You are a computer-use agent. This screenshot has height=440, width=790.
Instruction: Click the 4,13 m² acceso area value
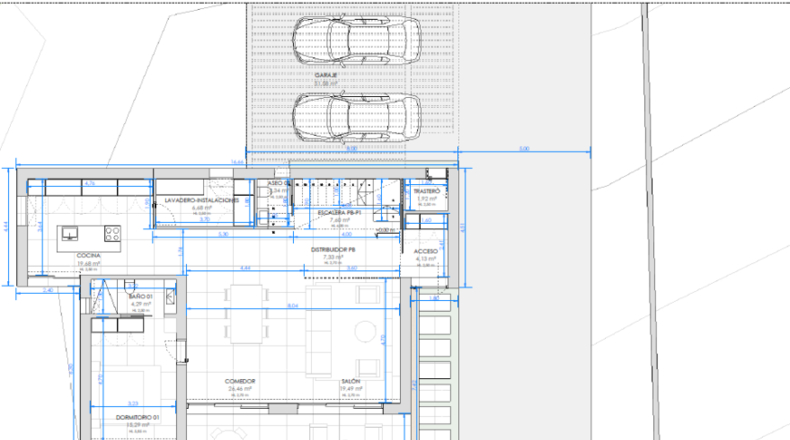[x=426, y=259]
